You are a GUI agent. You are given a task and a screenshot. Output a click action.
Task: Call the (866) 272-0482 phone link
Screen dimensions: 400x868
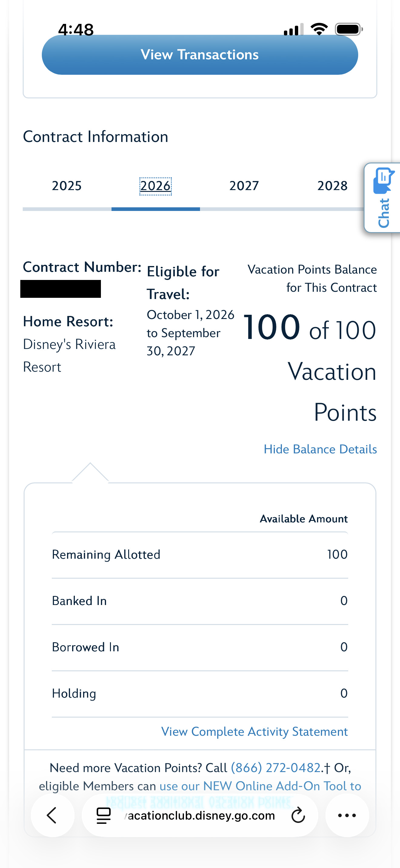275,768
